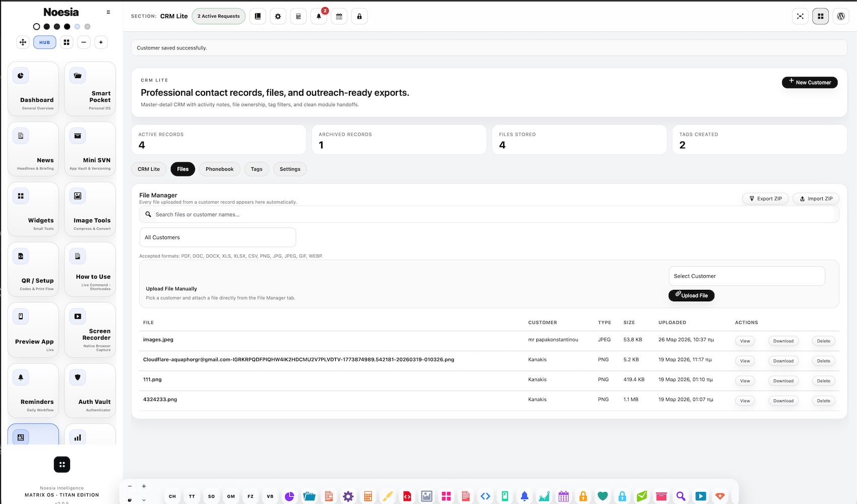
Task: Toggle the grid view button at top right
Action: [821, 16]
